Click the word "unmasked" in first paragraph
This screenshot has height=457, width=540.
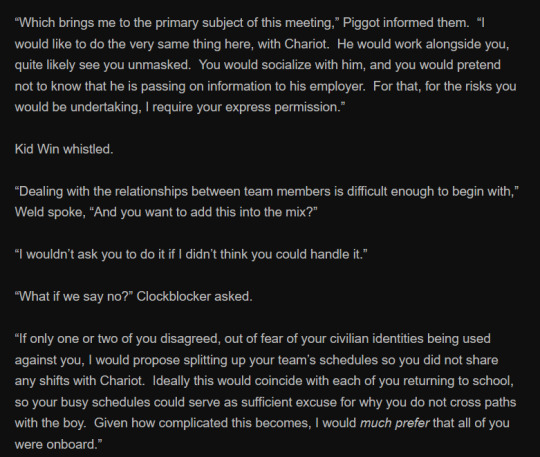158,65
